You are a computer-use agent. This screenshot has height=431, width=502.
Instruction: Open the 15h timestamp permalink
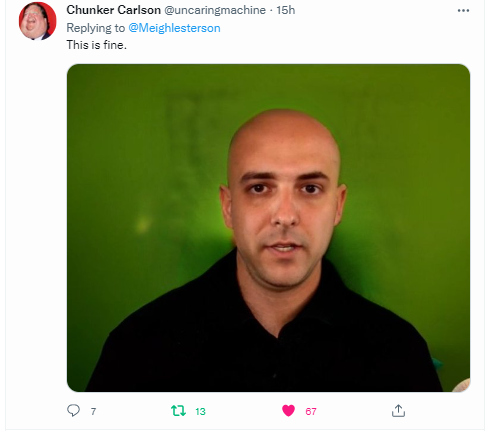pos(286,10)
